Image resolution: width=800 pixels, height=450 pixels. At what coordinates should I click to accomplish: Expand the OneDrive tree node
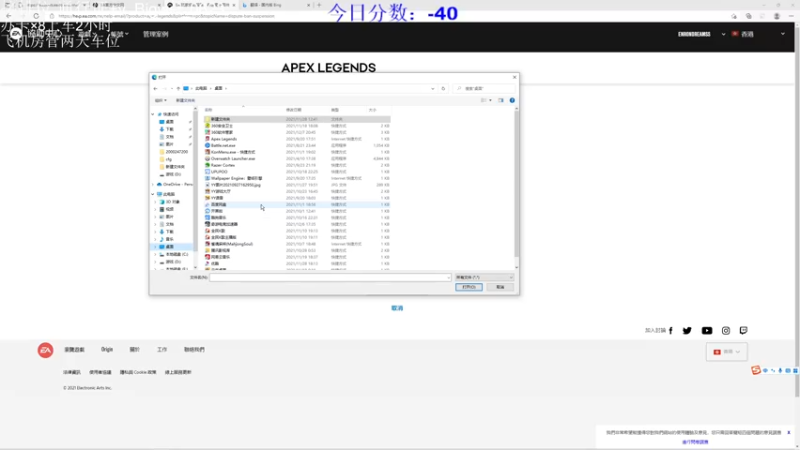coord(153,184)
